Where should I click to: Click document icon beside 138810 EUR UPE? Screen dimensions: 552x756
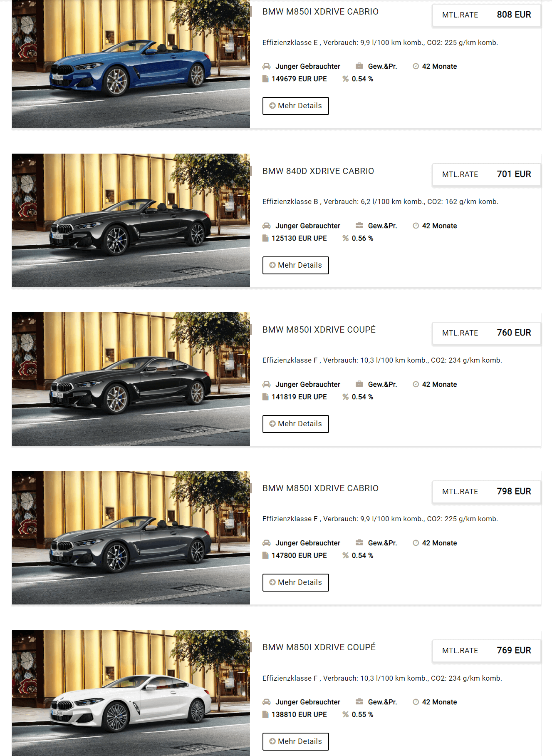[x=265, y=714]
